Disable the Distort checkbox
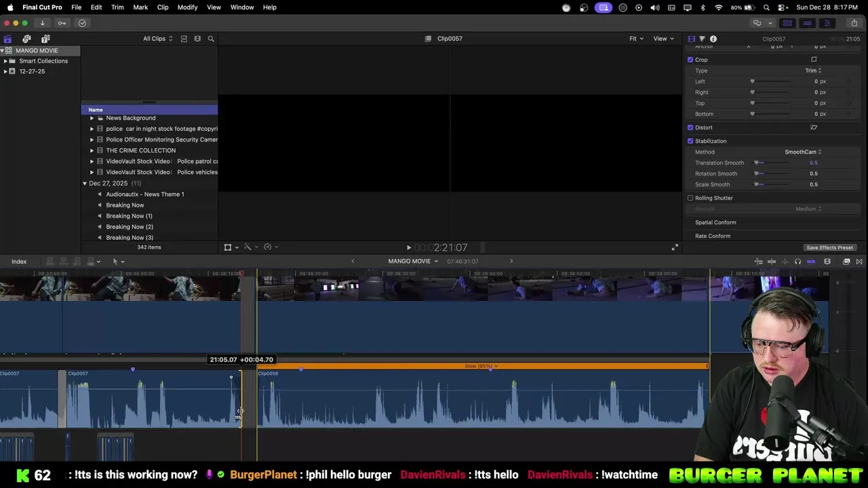This screenshot has width=868, height=488. 690,127
